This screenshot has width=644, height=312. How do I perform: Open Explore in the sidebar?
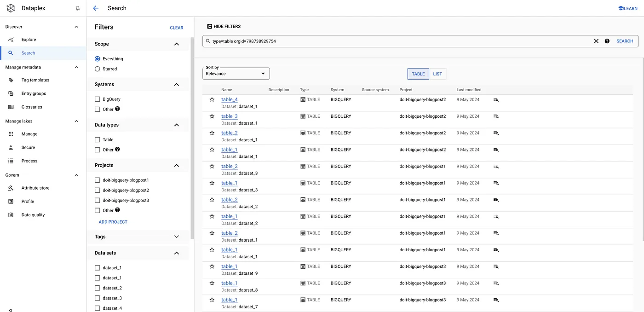(x=29, y=40)
